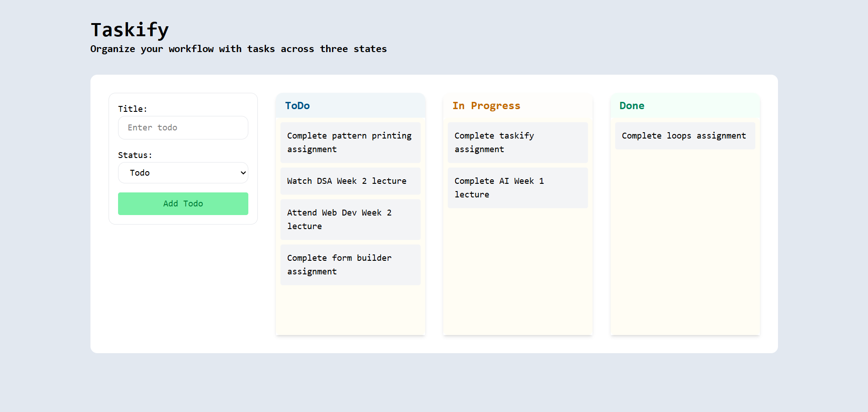The image size is (868, 412).
Task: Select the In Progress column header
Action: tap(486, 105)
